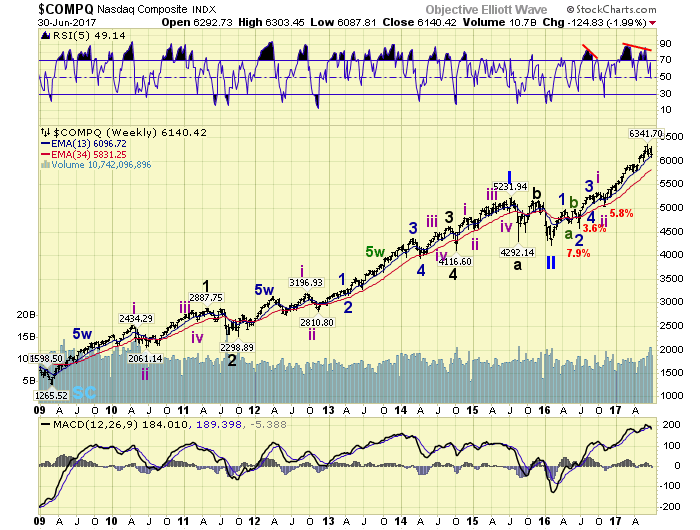Click the volume bars icon in the legend
The width and height of the screenshot is (700, 530).
[46, 165]
